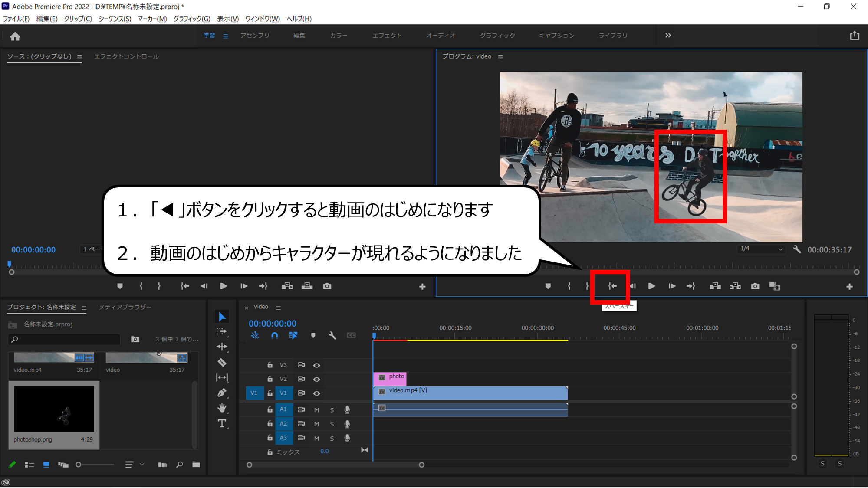
Task: Open Program panel hamburger menu
Action: pos(500,57)
